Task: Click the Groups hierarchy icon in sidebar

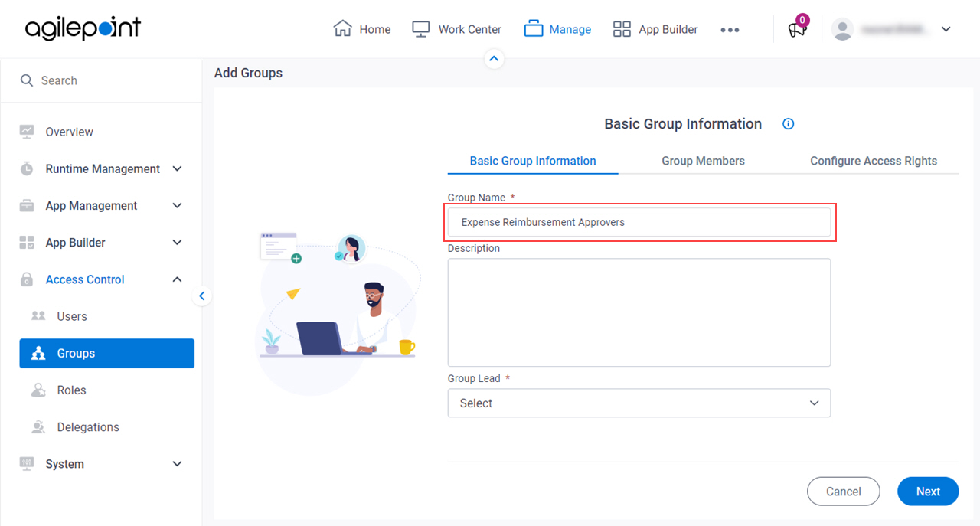Action: [38, 353]
